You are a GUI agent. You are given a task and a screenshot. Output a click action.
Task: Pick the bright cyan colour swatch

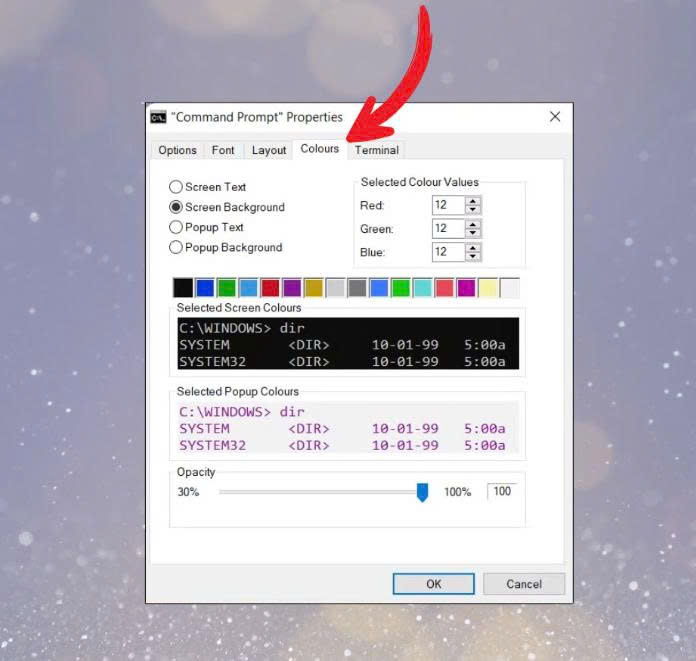pyautogui.click(x=422, y=288)
